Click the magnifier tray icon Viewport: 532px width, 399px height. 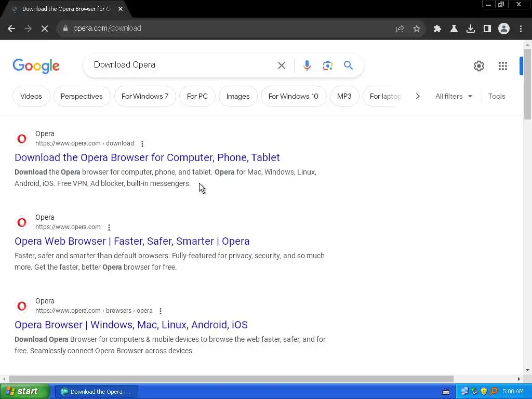tap(494, 392)
